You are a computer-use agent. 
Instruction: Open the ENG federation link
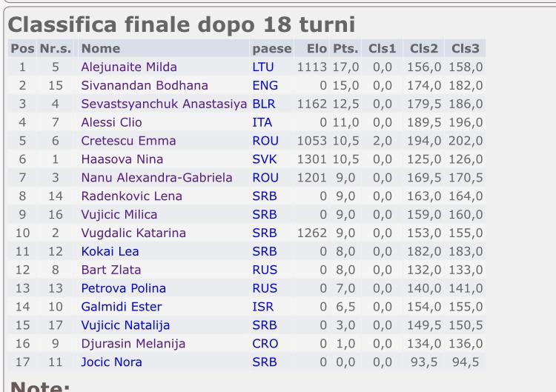(265, 86)
